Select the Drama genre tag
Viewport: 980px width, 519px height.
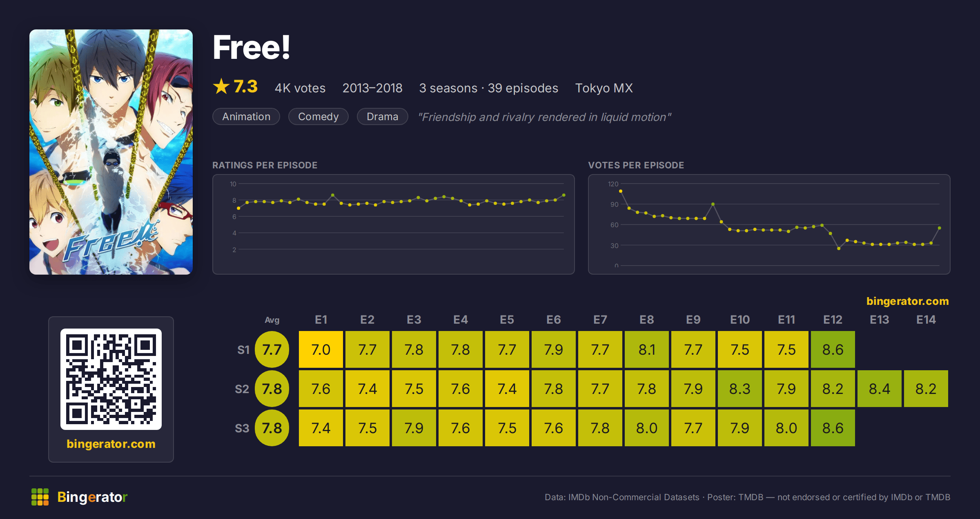383,116
